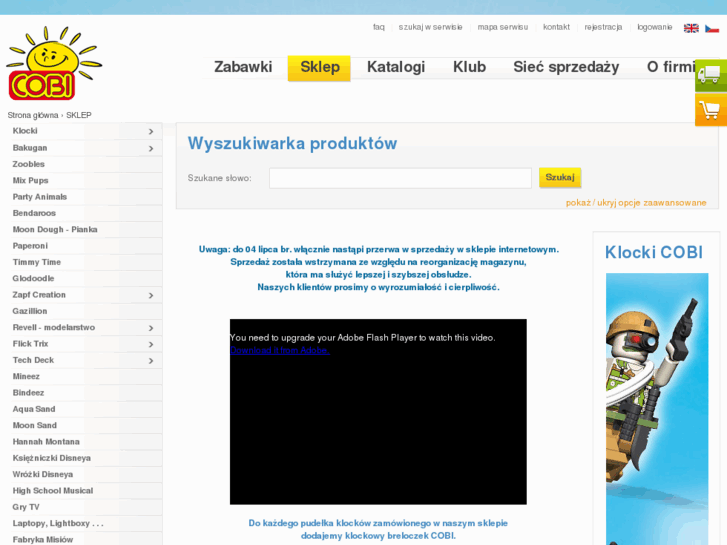Viewport: 727px width, 545px height.
Task: Click the COBI sun logo
Action: 54,63
